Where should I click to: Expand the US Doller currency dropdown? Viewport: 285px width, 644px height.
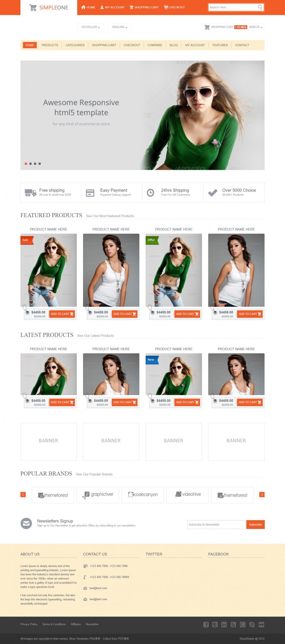[x=90, y=27]
